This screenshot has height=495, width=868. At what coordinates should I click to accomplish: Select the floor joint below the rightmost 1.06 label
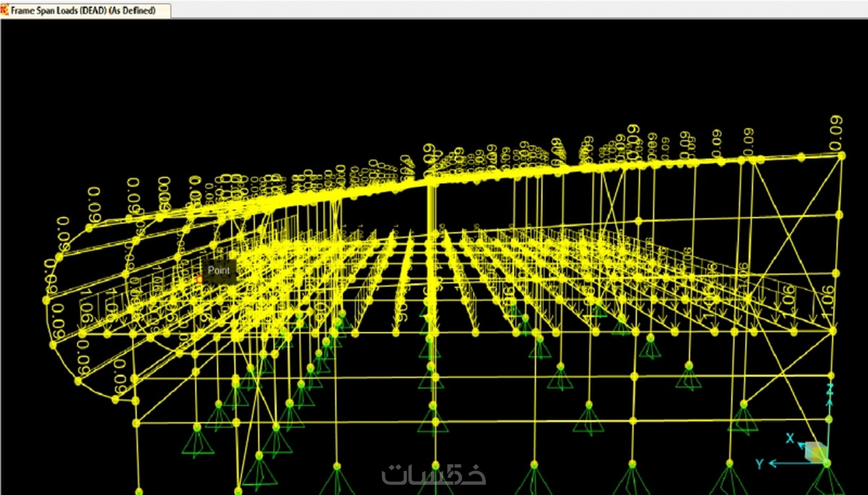833,331
